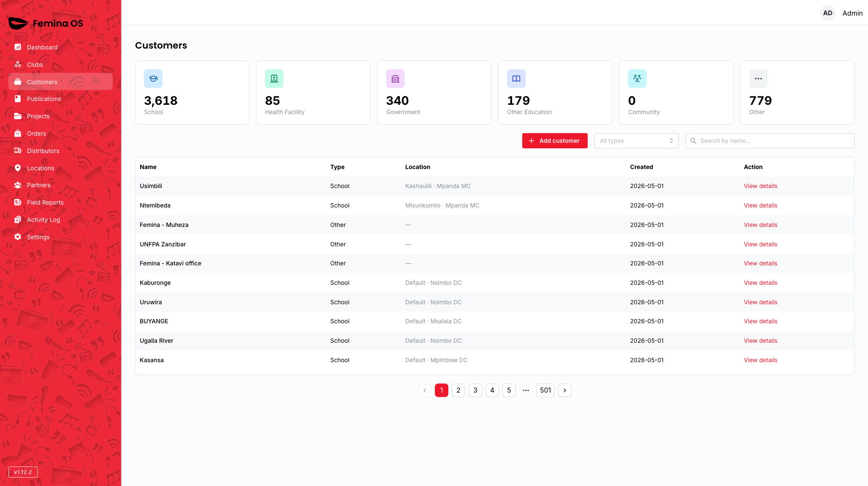The height and width of the screenshot is (486, 868).
Task: Click the Publications book icon
Action: tap(18, 98)
